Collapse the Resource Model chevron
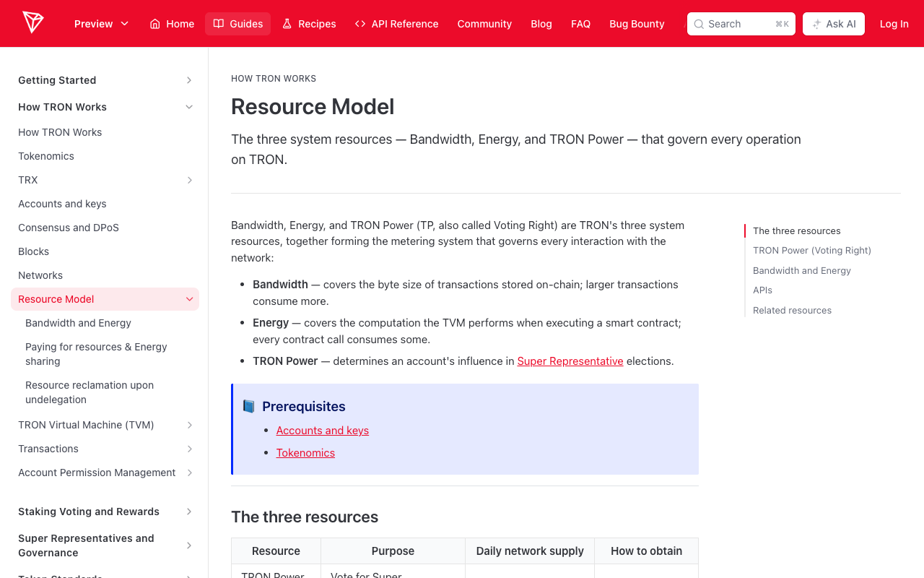Image resolution: width=924 pixels, height=578 pixels. [190, 299]
